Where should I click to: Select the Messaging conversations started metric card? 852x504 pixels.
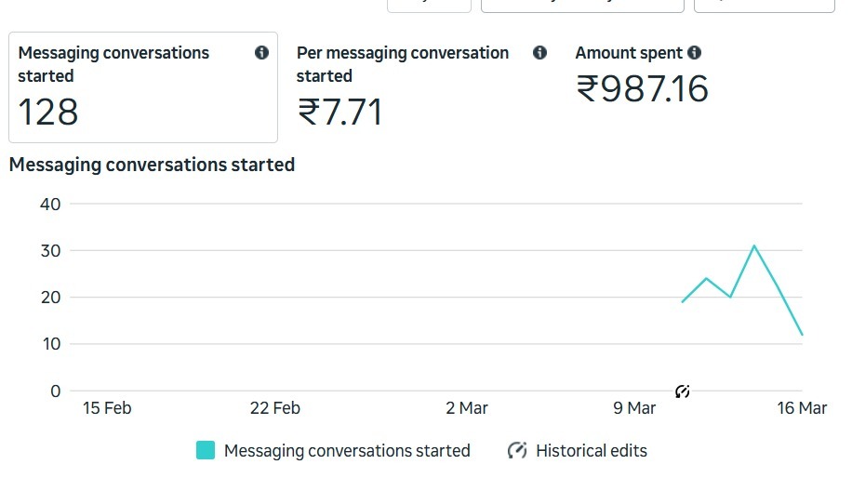pos(143,87)
